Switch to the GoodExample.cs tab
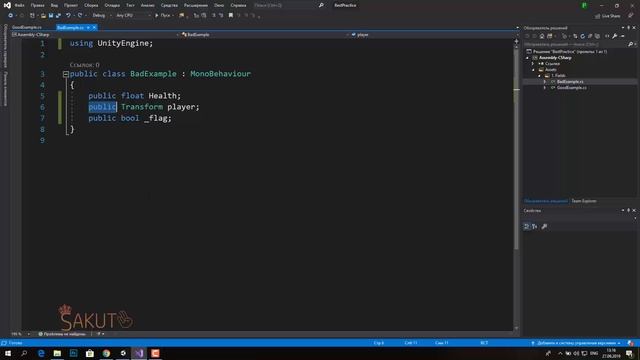This screenshot has height=360, width=640. [x=27, y=27]
